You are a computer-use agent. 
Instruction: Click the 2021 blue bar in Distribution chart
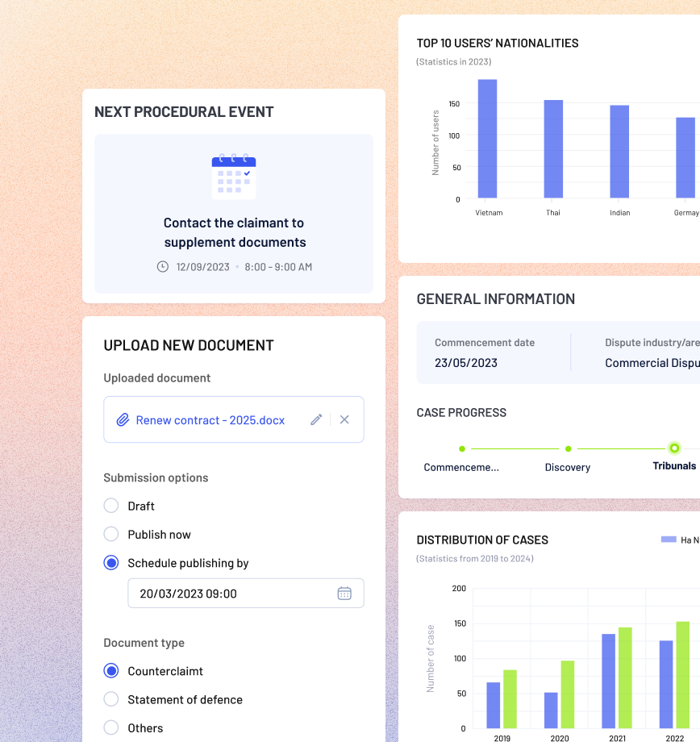pos(609,681)
